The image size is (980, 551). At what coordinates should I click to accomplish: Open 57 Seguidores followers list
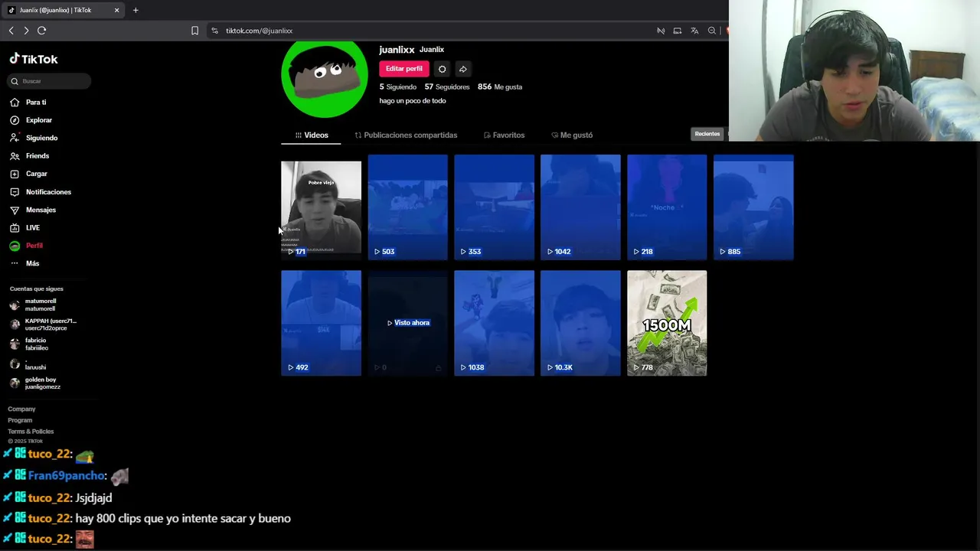tap(447, 86)
